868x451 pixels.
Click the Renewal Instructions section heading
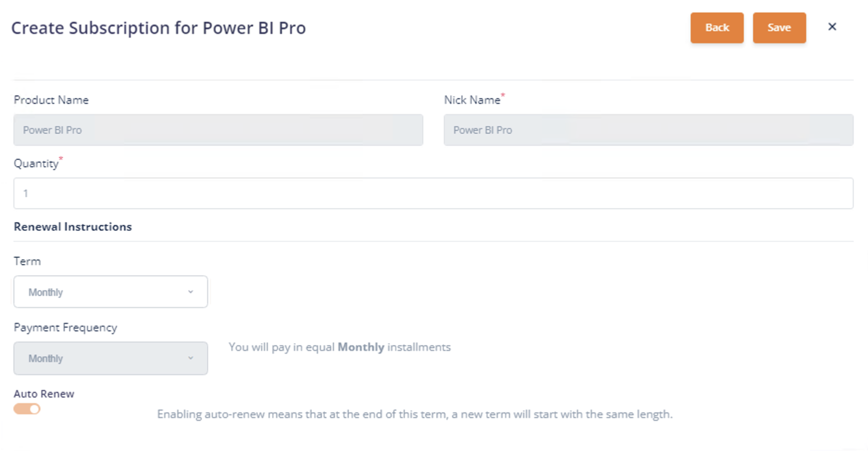coord(73,227)
